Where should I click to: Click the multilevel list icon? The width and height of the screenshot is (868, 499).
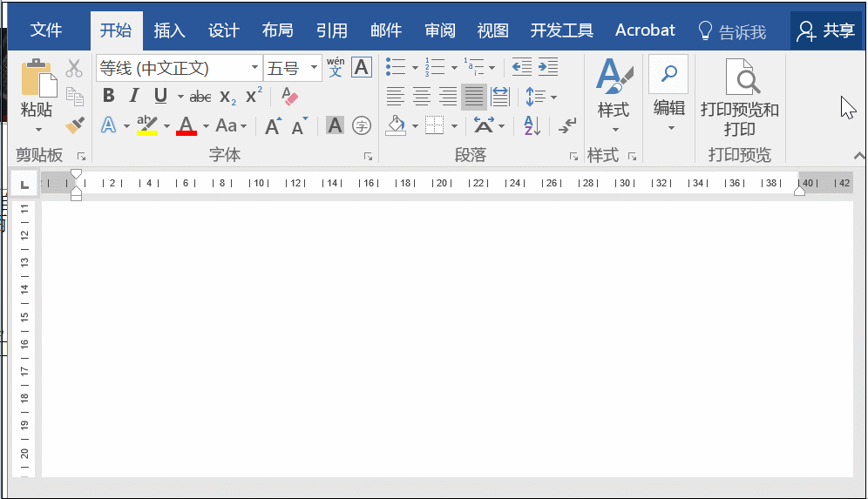pos(474,67)
